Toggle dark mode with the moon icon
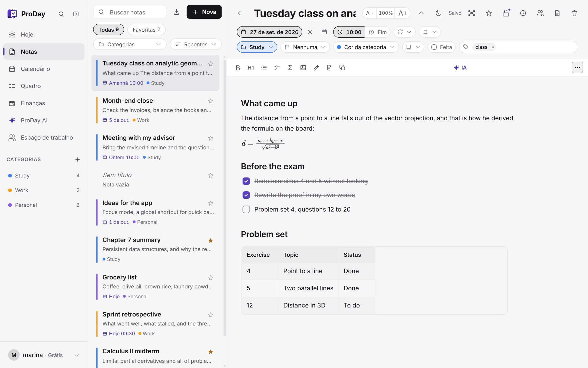 pyautogui.click(x=438, y=13)
